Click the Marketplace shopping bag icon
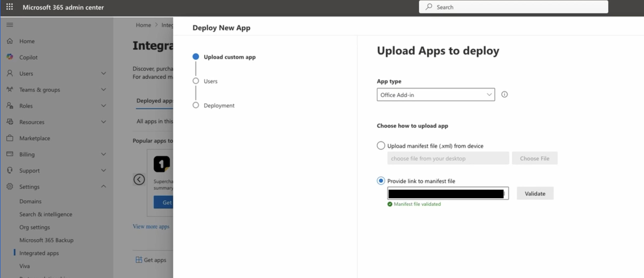This screenshot has height=278, width=644. coord(10,138)
